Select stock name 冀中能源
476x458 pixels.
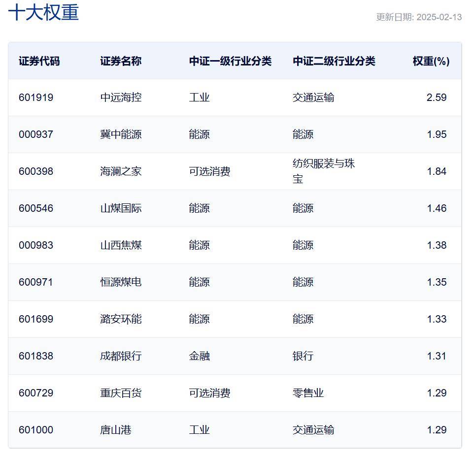[121, 134]
